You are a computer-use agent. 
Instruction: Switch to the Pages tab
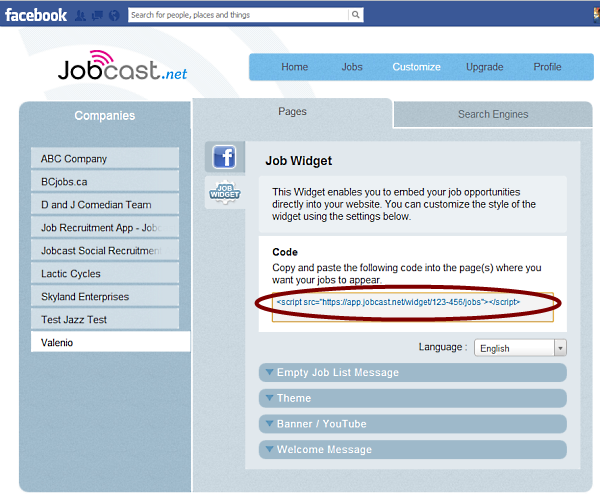[x=292, y=112]
